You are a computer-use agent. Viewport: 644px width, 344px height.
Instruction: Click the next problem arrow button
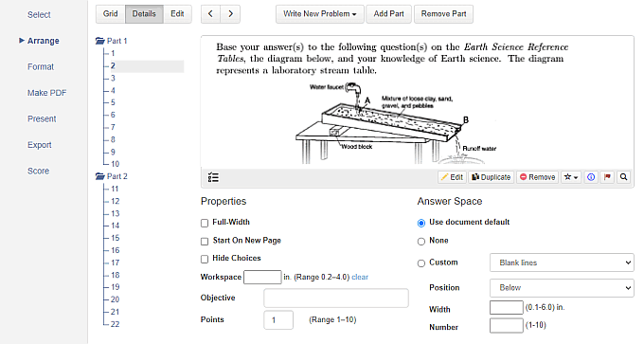tap(230, 14)
